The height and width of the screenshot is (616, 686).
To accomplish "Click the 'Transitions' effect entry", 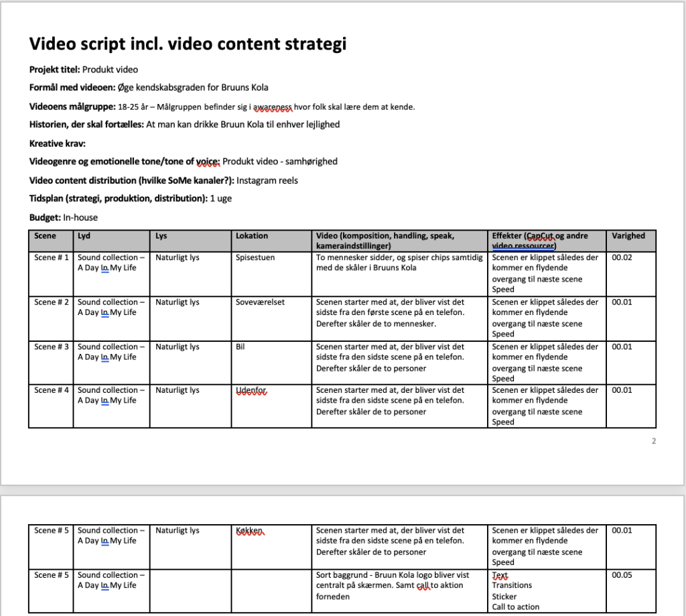I will 512,585.
